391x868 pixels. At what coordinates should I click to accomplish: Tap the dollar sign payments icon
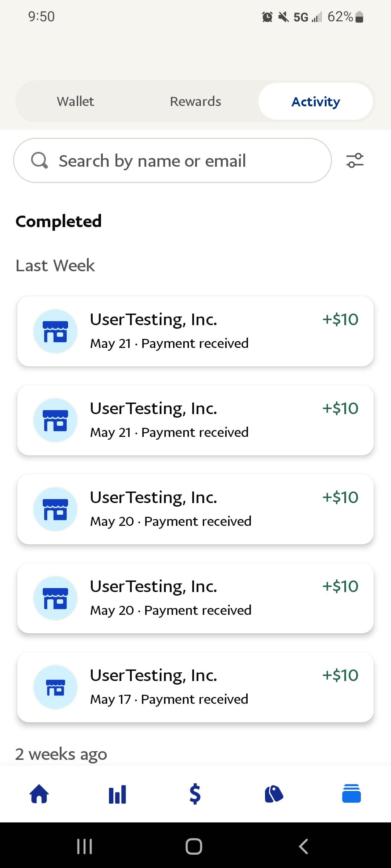pos(195,794)
